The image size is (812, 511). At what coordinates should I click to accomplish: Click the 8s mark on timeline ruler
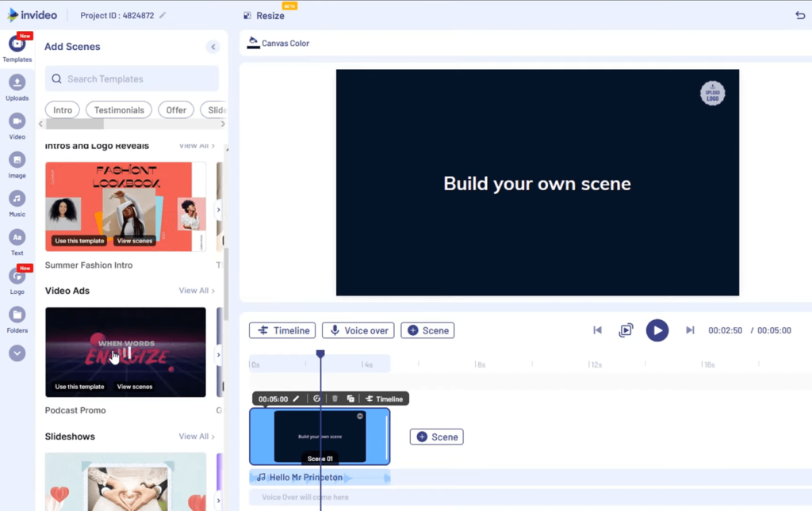[x=480, y=364]
